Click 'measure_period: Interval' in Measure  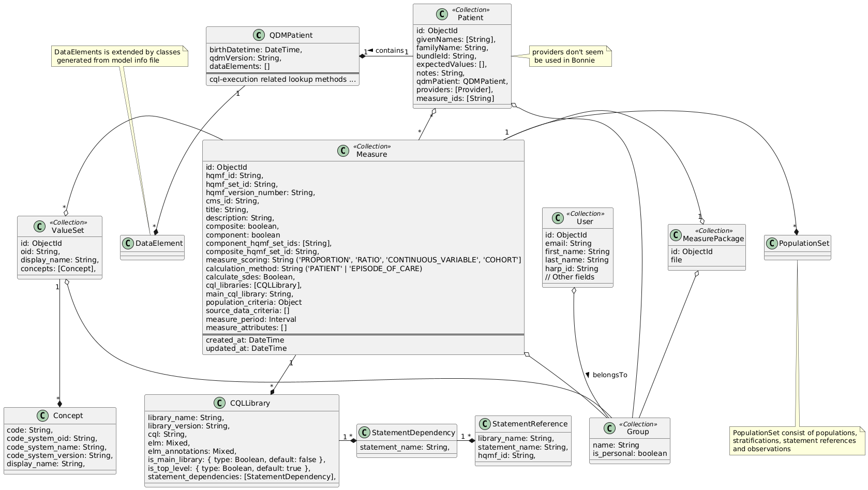(251, 319)
